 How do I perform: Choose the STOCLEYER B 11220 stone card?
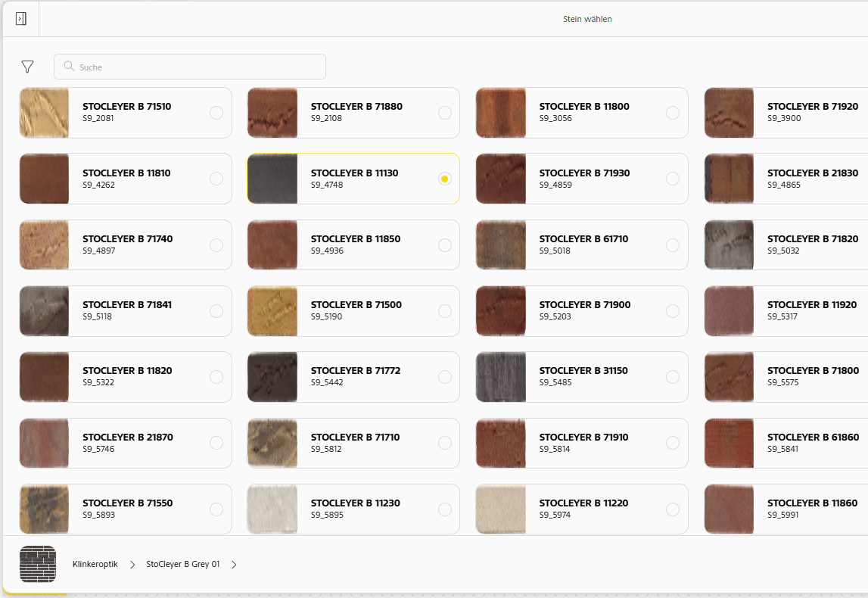[x=582, y=509]
